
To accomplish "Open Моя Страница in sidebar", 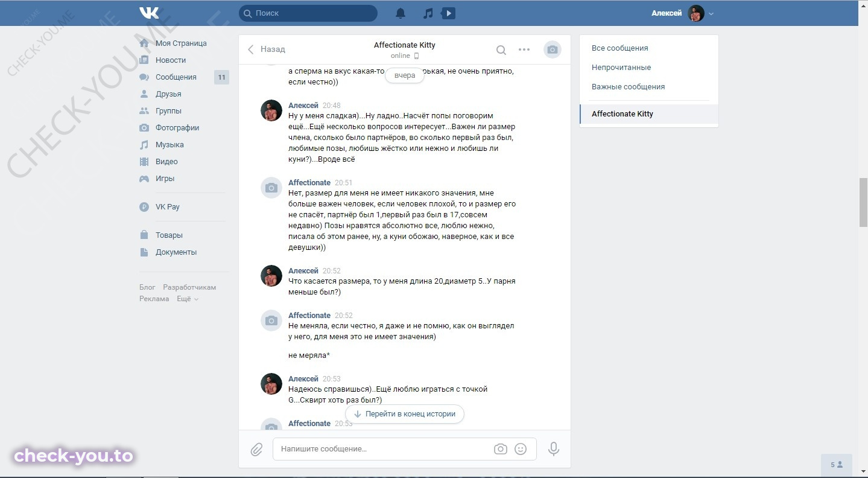I will [x=181, y=43].
